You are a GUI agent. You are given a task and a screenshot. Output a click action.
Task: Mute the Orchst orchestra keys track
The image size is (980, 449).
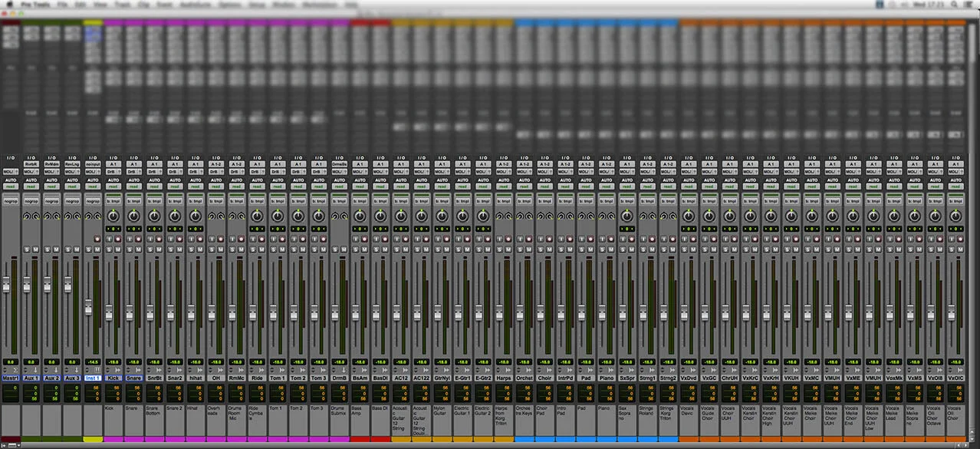coord(529,249)
